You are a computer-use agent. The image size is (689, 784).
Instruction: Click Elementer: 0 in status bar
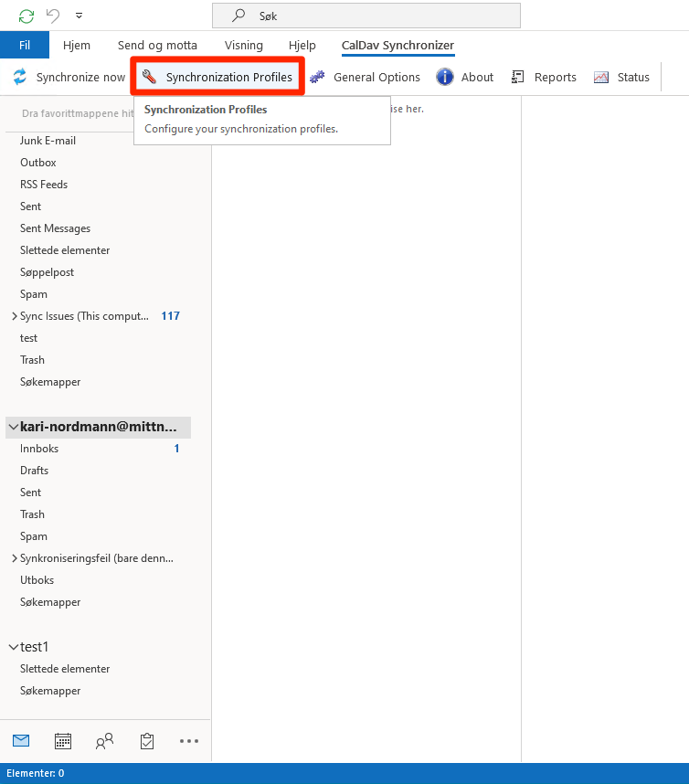point(36,773)
